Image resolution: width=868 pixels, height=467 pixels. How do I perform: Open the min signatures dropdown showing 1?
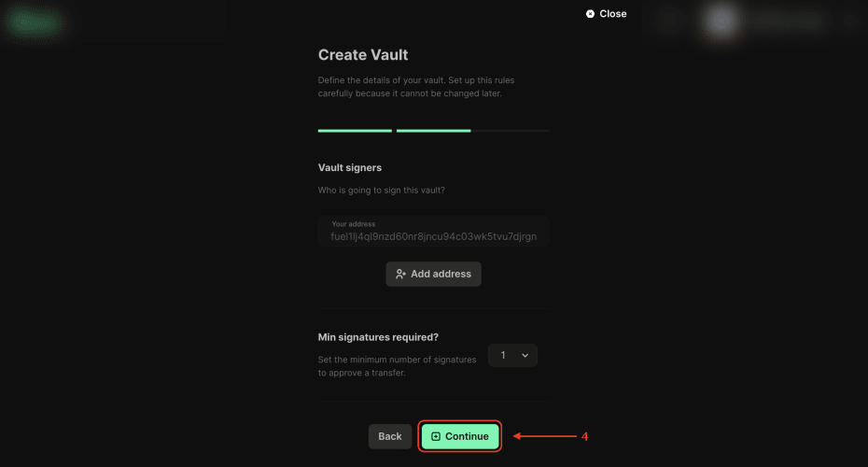pyautogui.click(x=512, y=355)
